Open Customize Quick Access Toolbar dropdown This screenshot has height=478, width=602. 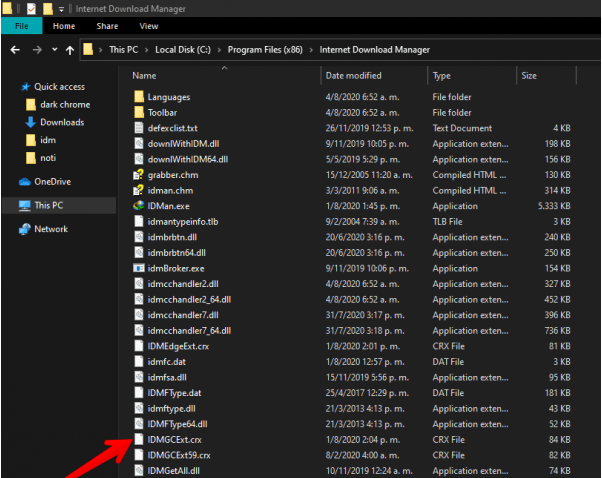click(x=61, y=9)
